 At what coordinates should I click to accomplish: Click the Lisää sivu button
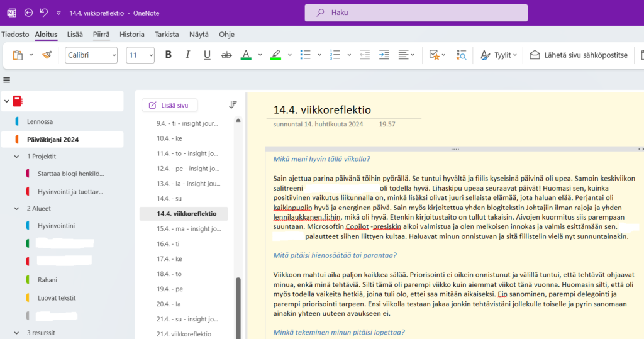point(169,105)
